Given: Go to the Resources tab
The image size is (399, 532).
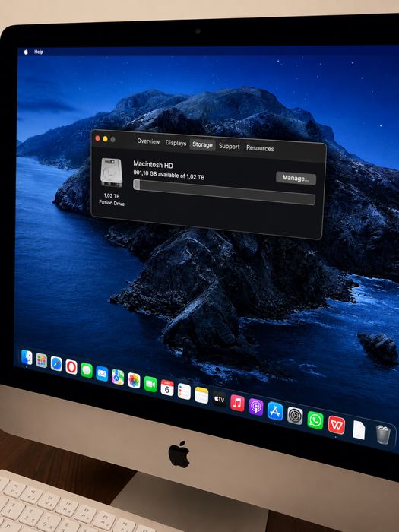Looking at the screenshot, I should point(260,148).
